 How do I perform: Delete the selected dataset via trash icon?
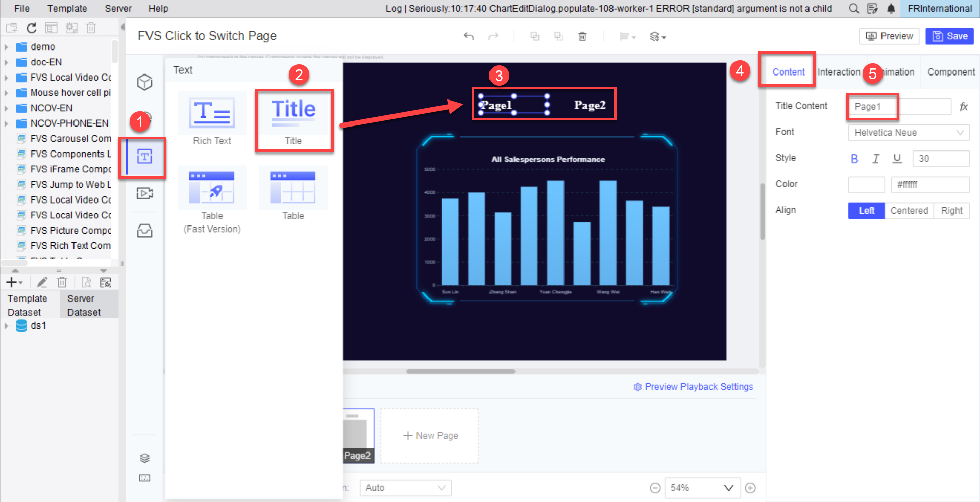pos(62,282)
